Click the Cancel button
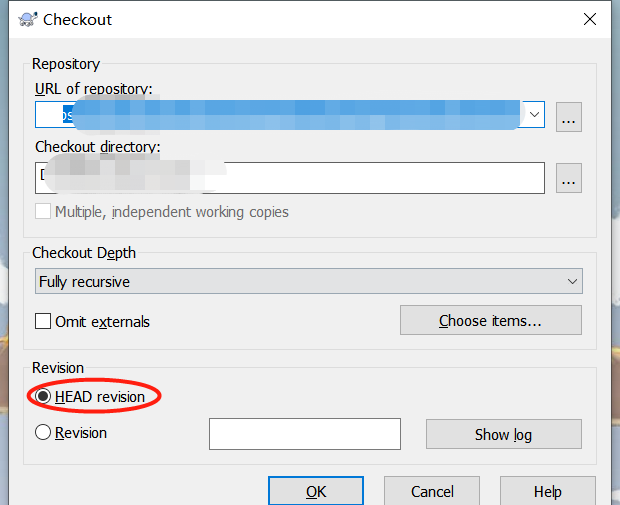Image resolution: width=620 pixels, height=505 pixels. [x=432, y=491]
